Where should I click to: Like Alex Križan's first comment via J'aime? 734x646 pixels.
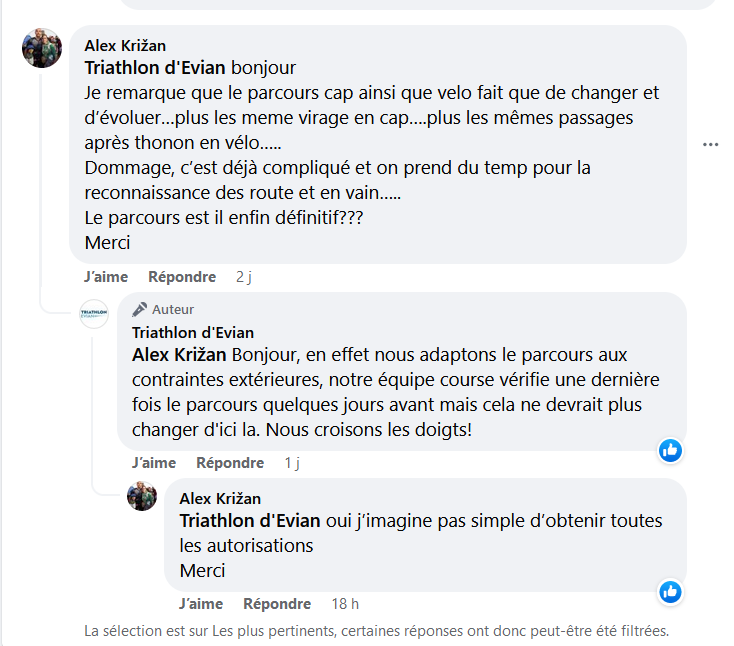pos(104,277)
